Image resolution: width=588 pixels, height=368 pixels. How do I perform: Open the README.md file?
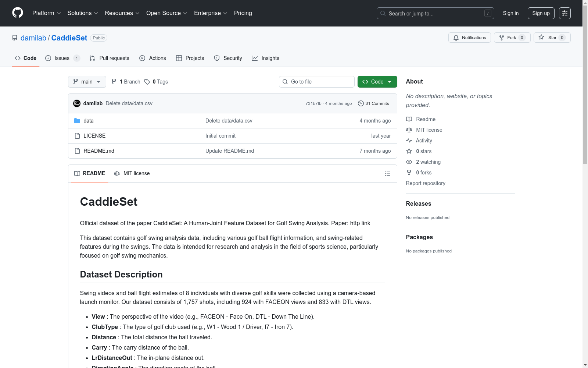tap(99, 151)
